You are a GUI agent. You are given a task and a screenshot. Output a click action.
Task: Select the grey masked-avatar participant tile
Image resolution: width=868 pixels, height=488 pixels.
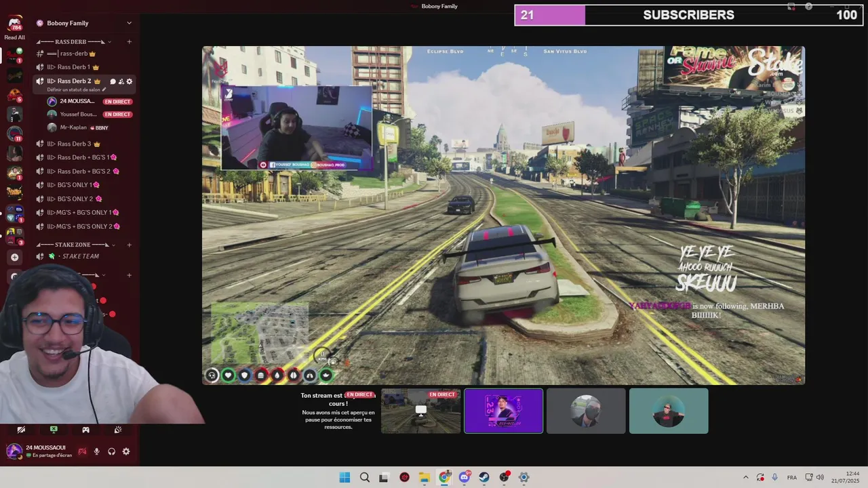coord(586,411)
